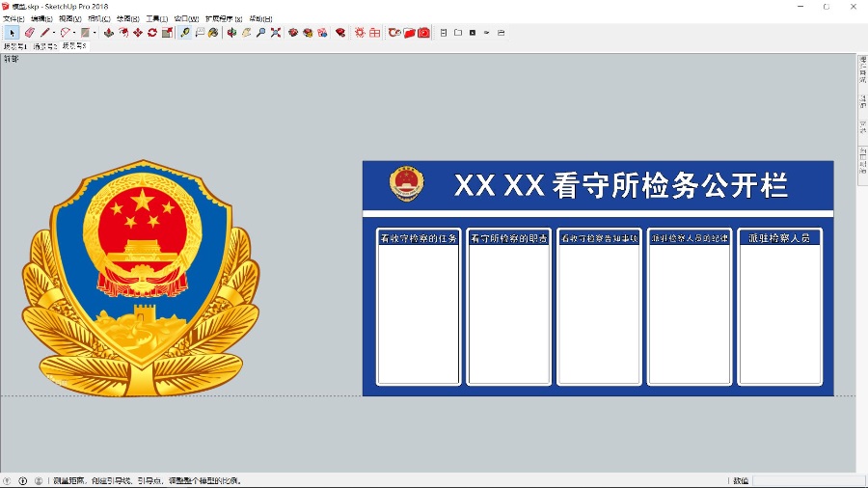The height and width of the screenshot is (488, 868).
Task: Select the Arc drawing tool
Action: point(66,33)
